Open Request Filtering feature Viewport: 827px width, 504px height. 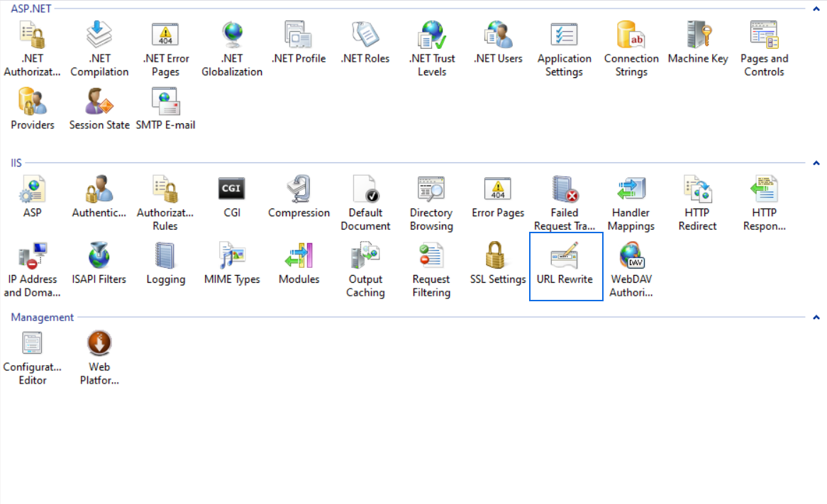coord(431,256)
